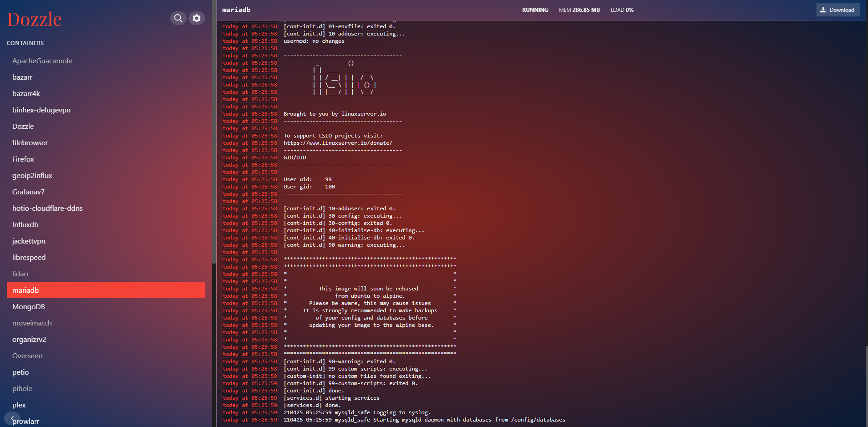The image size is (868, 427).
Task: Click the Dozzle logo
Action: point(35,20)
